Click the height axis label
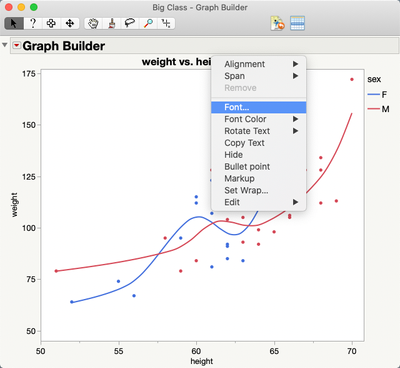 click(202, 361)
